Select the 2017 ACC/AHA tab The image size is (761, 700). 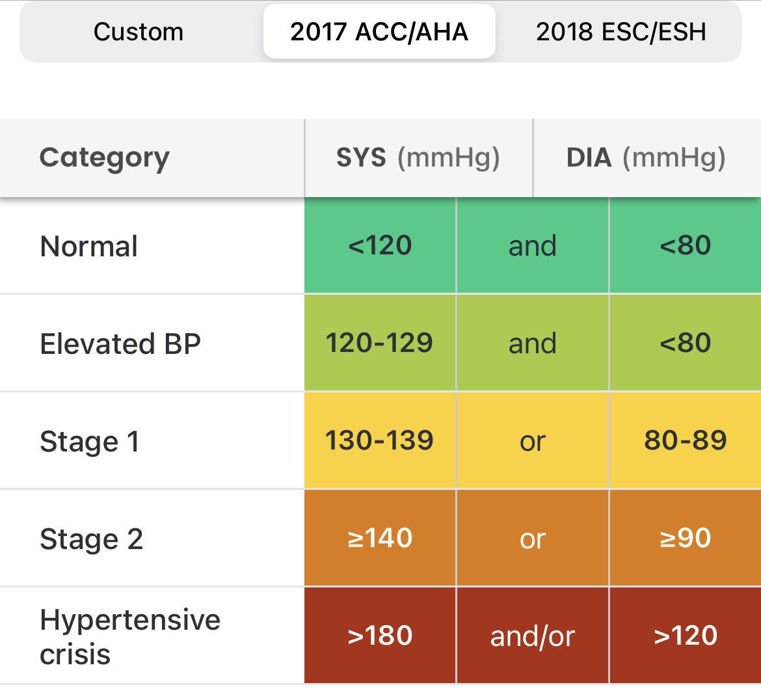coord(379,32)
